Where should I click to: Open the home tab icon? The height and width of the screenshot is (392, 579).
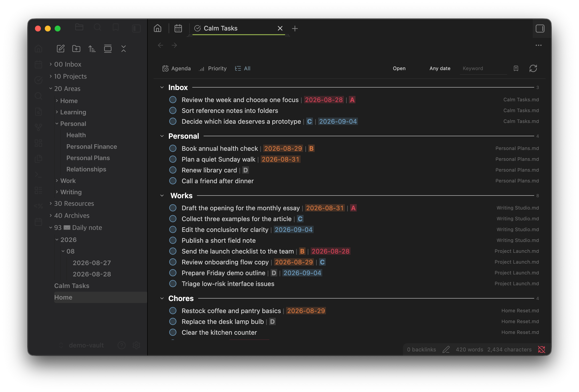[158, 28]
